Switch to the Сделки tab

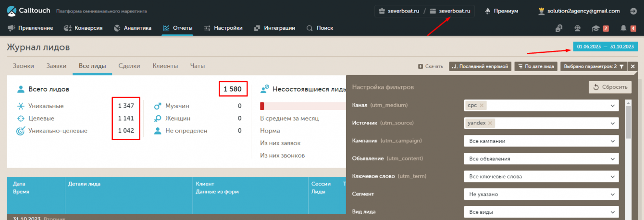(x=129, y=66)
